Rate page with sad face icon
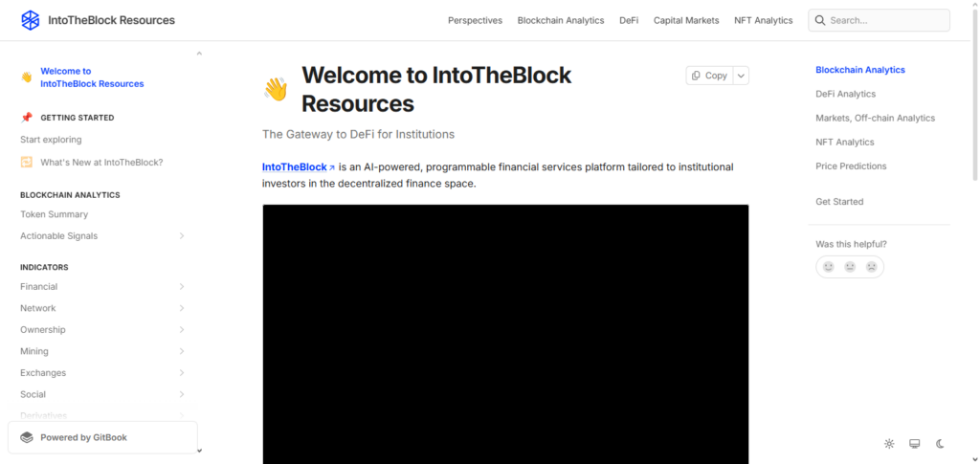 click(872, 267)
